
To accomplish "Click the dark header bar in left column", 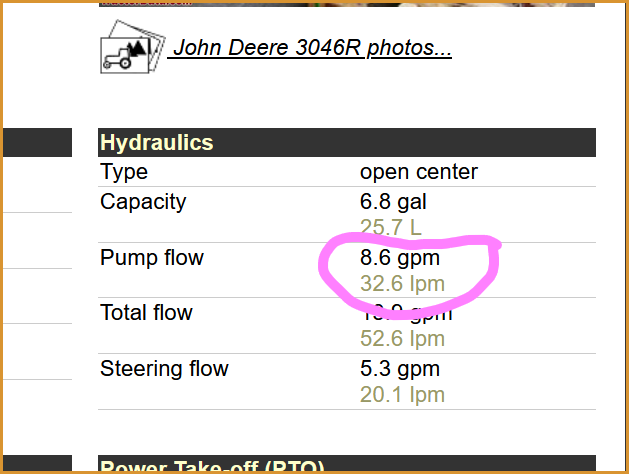I will pyautogui.click(x=37, y=142).
